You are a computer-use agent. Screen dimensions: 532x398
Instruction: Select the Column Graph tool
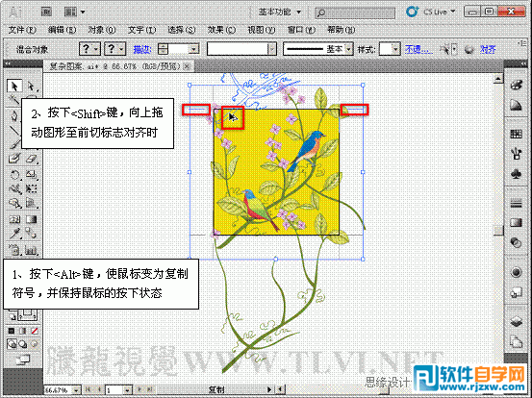(x=32, y=250)
